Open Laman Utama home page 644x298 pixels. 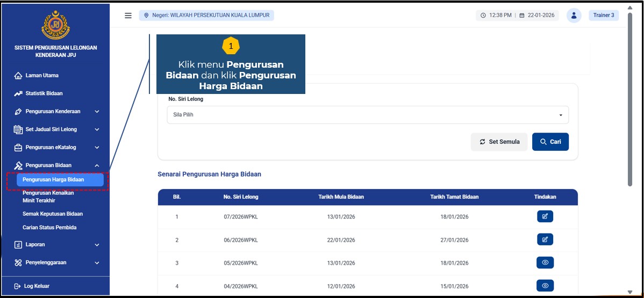click(42, 76)
